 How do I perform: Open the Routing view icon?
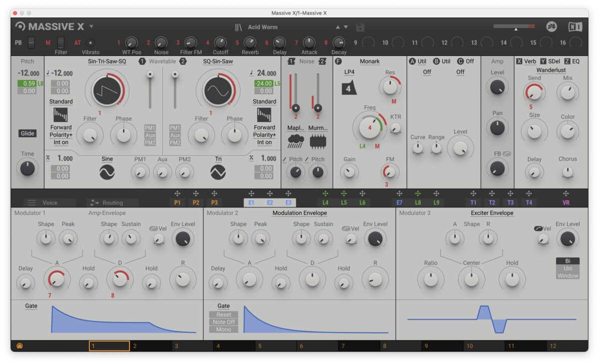tap(94, 202)
